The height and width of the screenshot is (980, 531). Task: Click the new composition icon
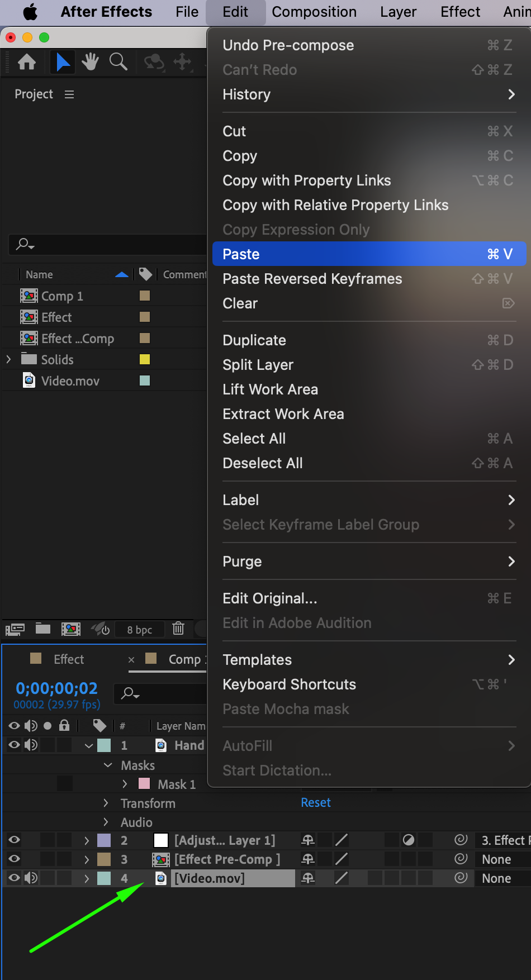coord(71,629)
